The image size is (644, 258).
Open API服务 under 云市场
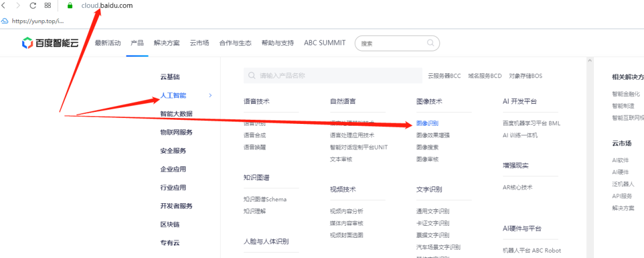622,196
